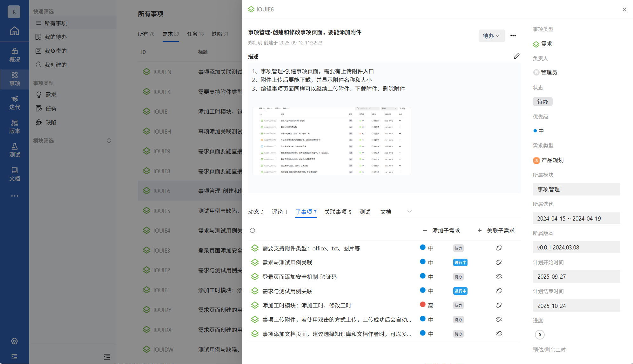Open the screenshot thumbnail in description

pyautogui.click(x=331, y=141)
